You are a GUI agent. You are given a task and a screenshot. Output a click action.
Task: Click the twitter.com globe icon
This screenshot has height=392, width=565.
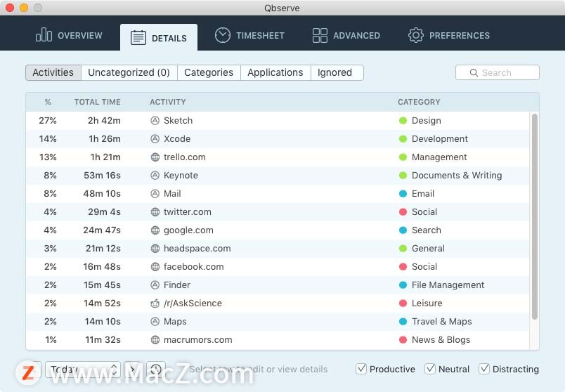155,212
